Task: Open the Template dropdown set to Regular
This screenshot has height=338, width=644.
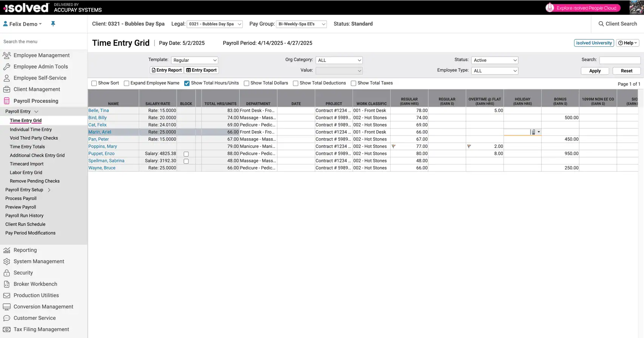Action: pos(194,60)
